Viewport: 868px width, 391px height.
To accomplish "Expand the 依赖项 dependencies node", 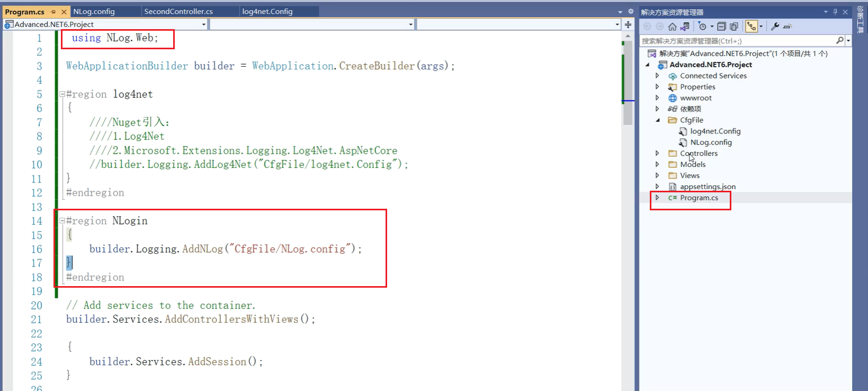I will [x=658, y=109].
